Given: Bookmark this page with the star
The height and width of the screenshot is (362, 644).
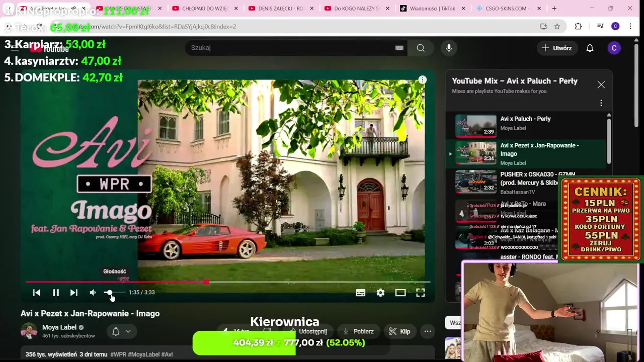Looking at the screenshot, I should (557, 26).
